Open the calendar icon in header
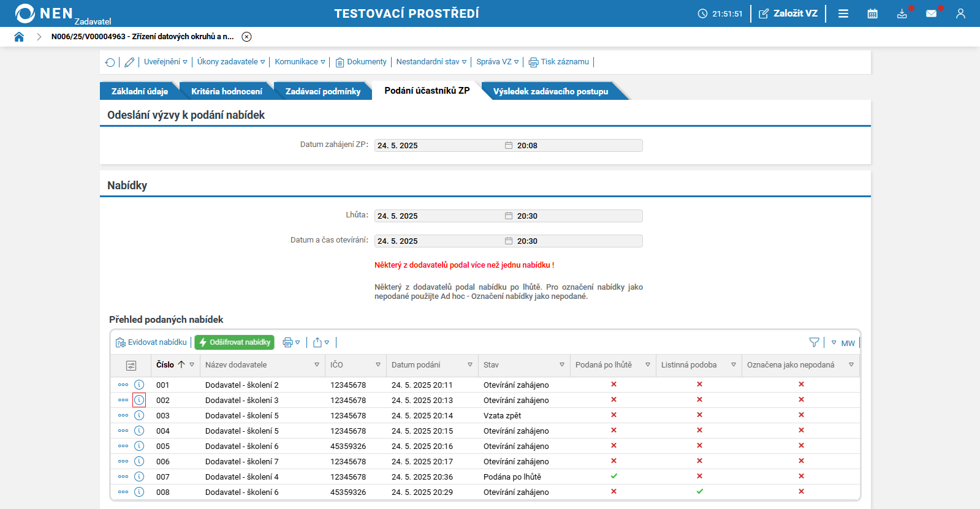Image resolution: width=980 pixels, height=509 pixels. click(x=872, y=13)
